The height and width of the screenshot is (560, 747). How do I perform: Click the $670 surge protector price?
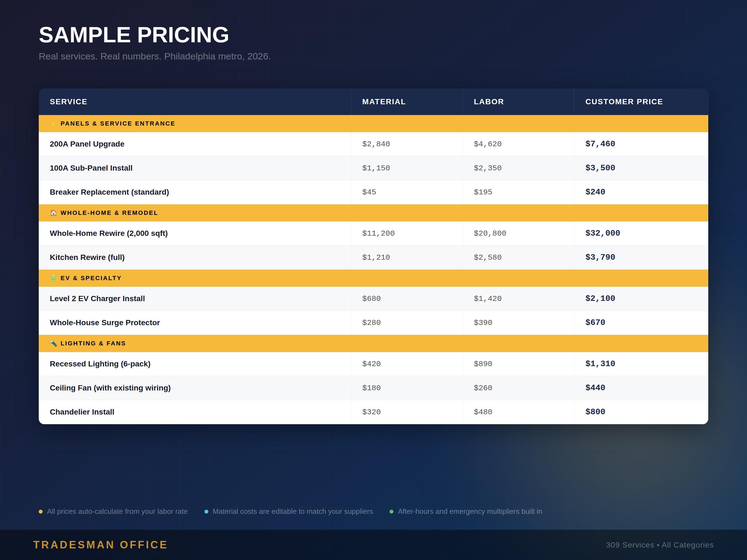tap(595, 323)
